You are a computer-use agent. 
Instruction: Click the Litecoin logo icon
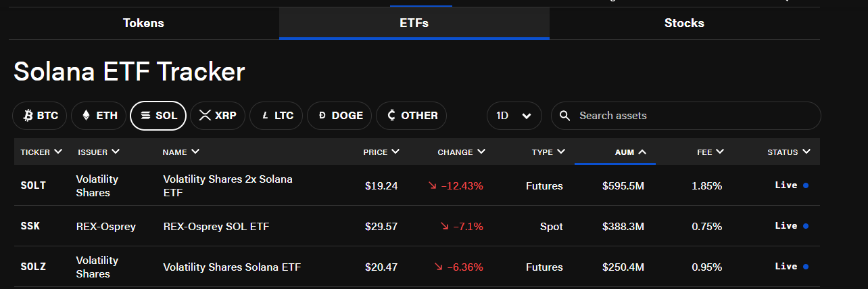click(x=264, y=116)
